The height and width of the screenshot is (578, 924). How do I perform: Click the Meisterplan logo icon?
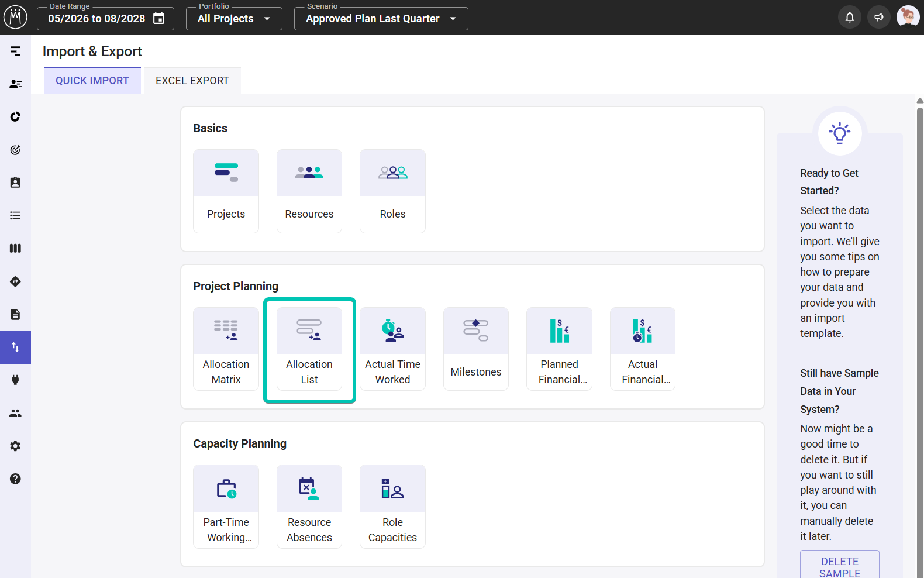coord(15,17)
